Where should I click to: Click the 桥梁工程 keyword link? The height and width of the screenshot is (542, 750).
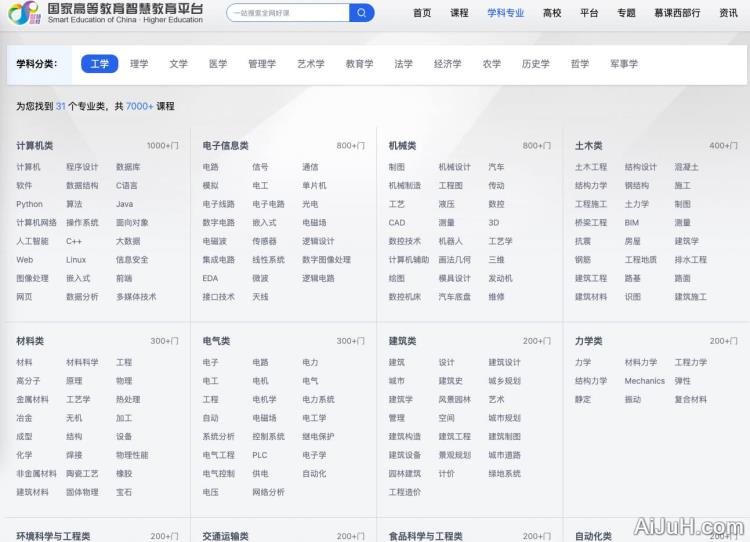[591, 223]
